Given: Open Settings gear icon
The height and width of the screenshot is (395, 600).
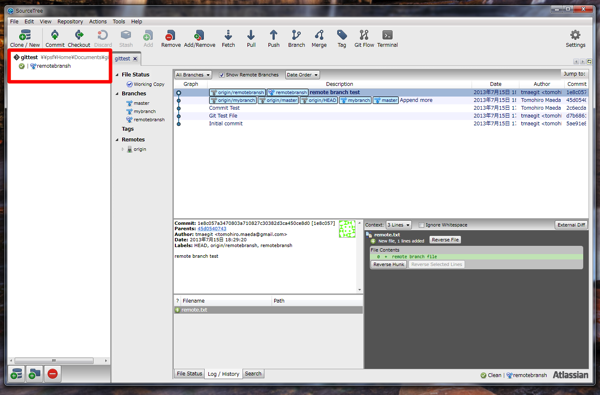Looking at the screenshot, I should click(x=575, y=38).
